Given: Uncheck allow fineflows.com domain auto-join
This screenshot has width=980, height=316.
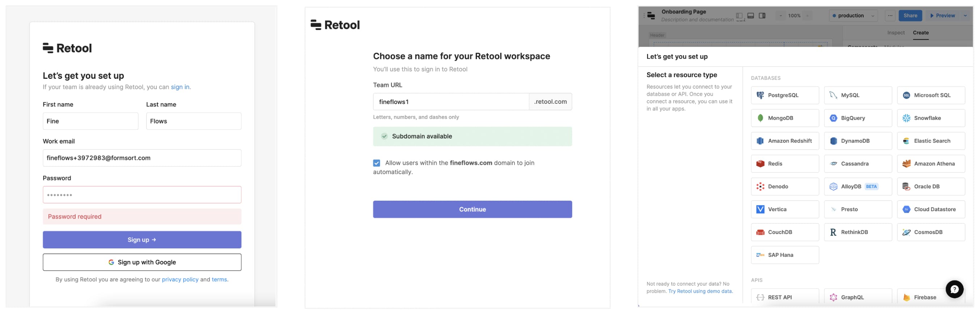Looking at the screenshot, I should point(376,163).
